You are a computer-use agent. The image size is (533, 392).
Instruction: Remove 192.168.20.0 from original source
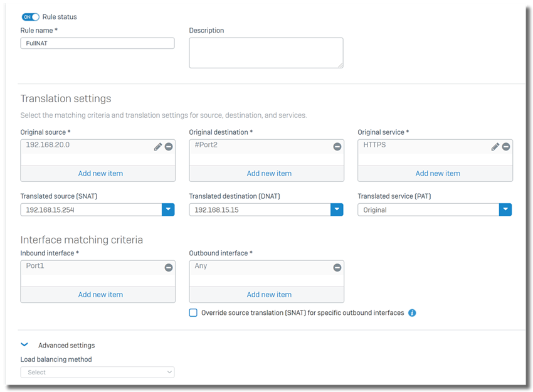169,147
